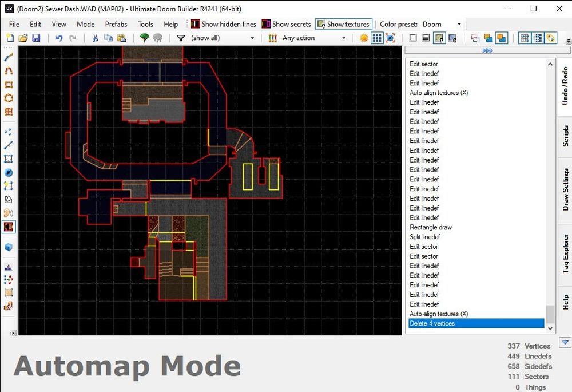Select the Draw Grid tool
This screenshot has width=572, height=392.
coord(9,112)
